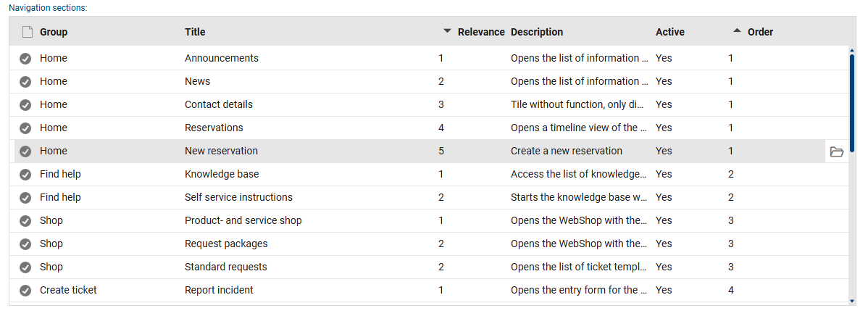Click the check icon beside Knowledge base
The width and height of the screenshot is (868, 316).
click(25, 175)
